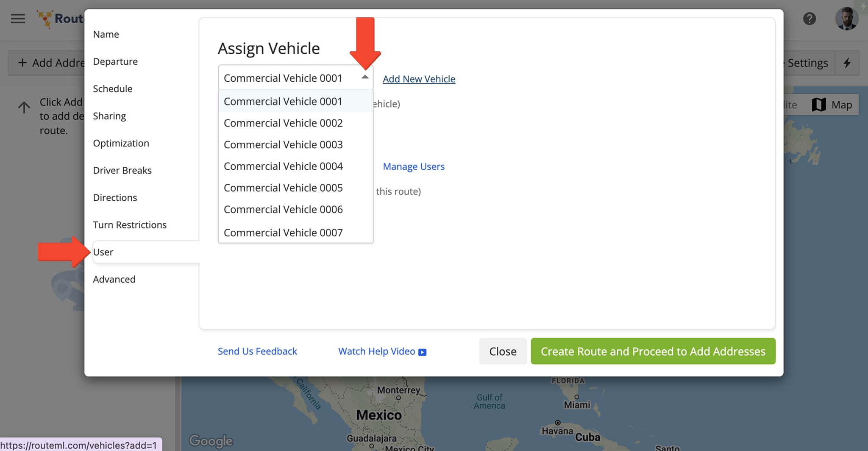The image size is (868, 451).
Task: Open the hamburger main menu
Action: (x=18, y=19)
